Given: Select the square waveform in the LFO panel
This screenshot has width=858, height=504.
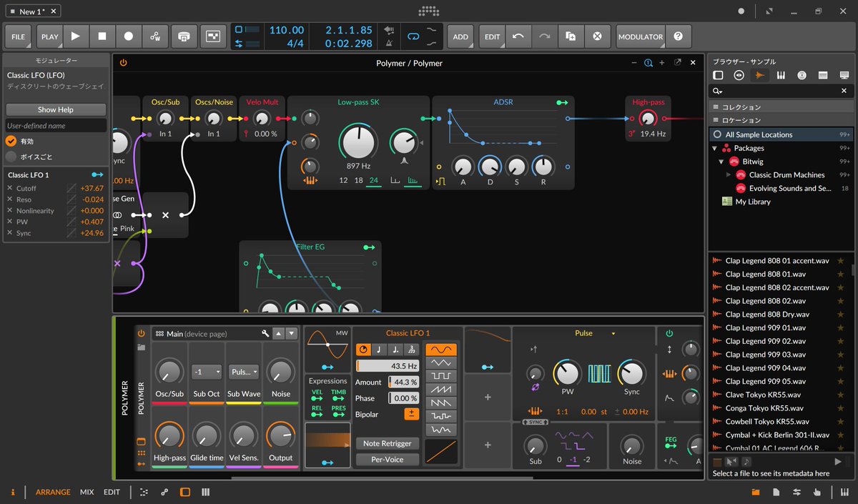Looking at the screenshot, I should point(441,375).
